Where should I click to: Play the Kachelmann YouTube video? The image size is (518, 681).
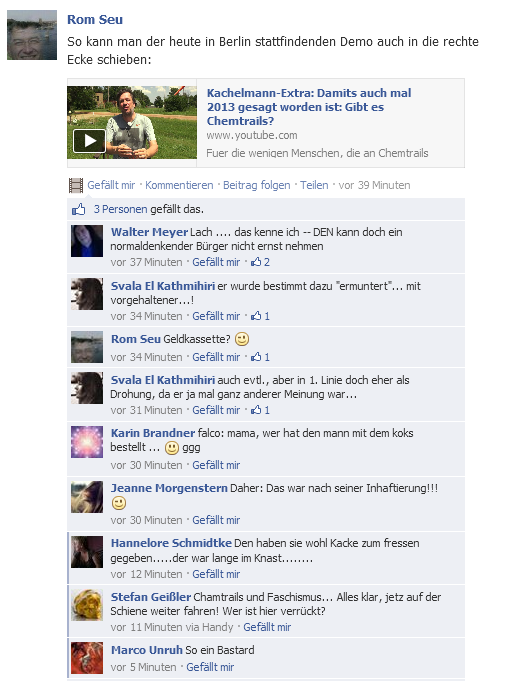89,141
